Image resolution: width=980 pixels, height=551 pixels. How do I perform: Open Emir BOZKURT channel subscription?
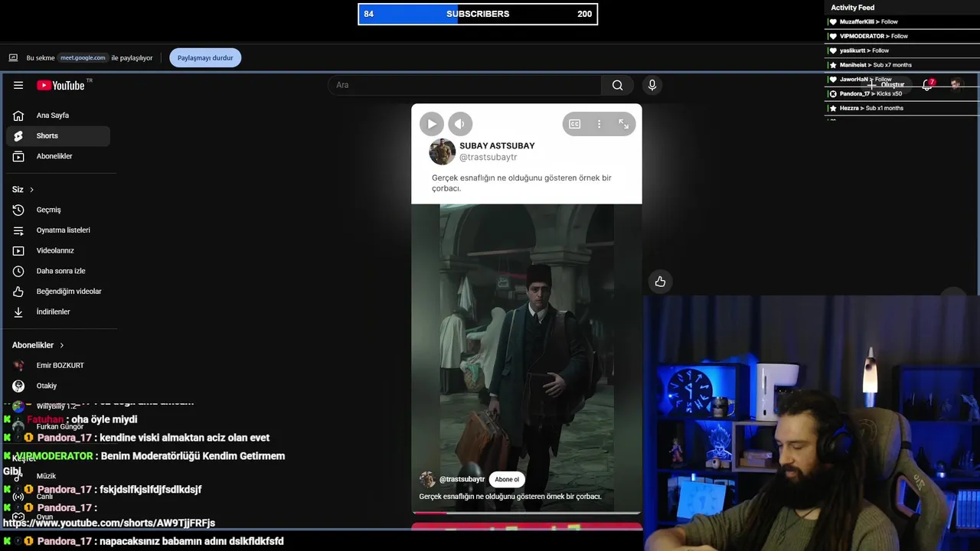tap(58, 366)
